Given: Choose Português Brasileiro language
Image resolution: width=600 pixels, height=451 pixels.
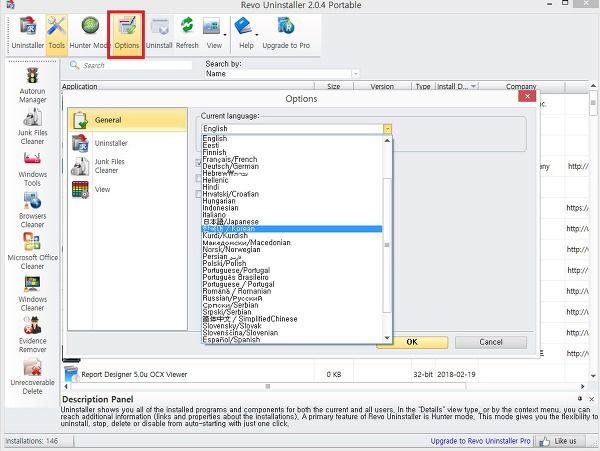Looking at the screenshot, I should pos(292,277).
